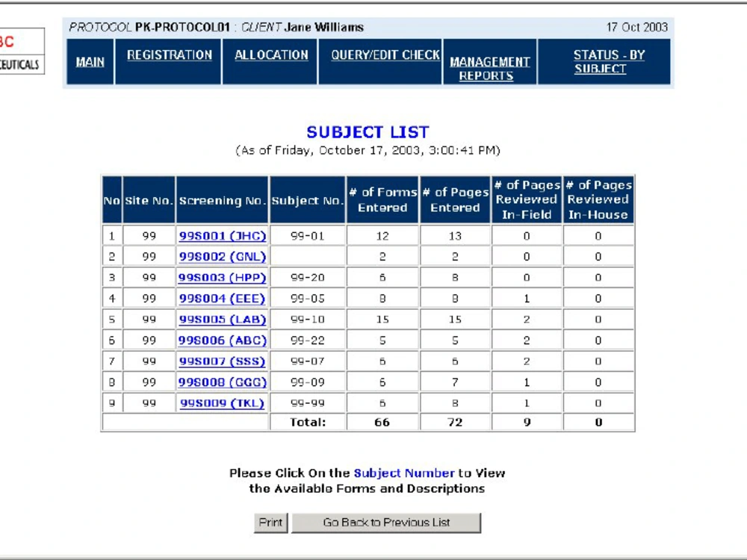The height and width of the screenshot is (560, 747).
Task: Click the Subject No. column header
Action: [308, 200]
